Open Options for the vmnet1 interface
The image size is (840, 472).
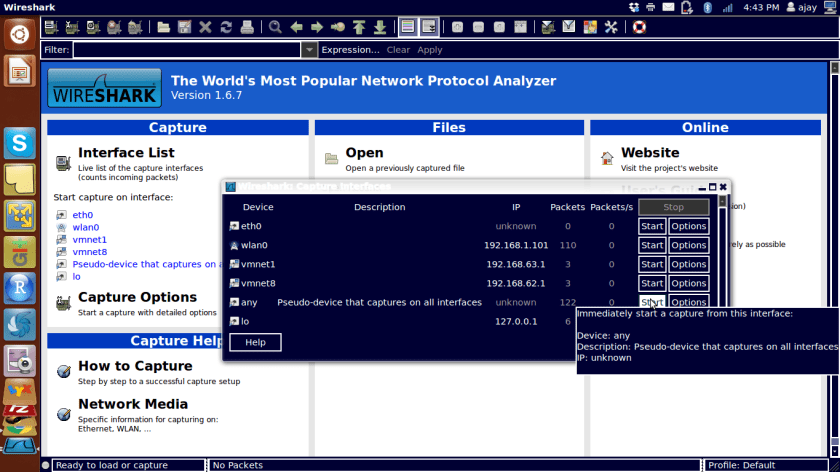(688, 265)
